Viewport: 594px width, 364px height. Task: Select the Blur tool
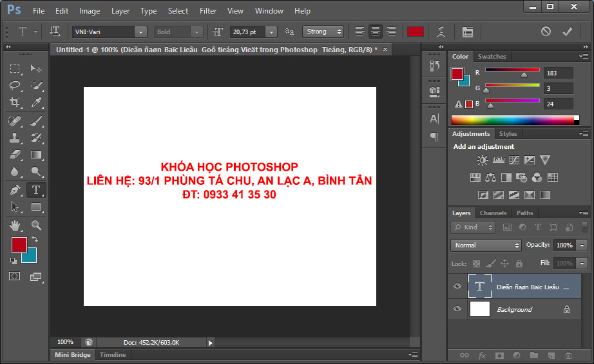click(x=15, y=171)
